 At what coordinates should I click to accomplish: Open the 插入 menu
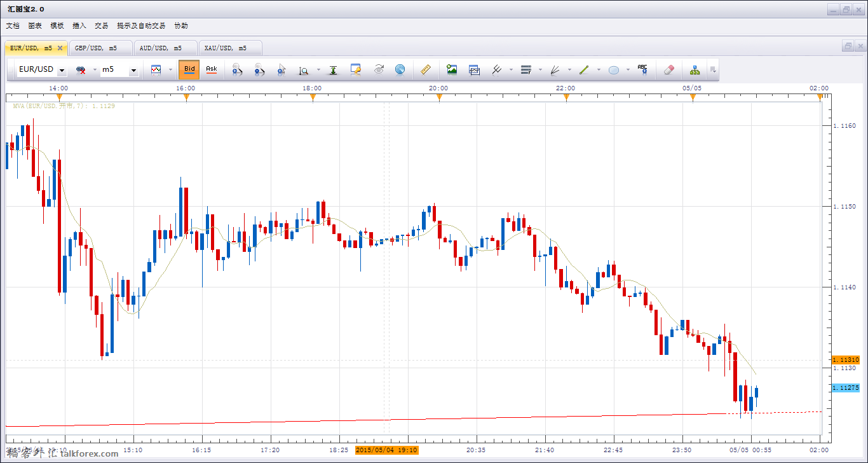[79, 26]
